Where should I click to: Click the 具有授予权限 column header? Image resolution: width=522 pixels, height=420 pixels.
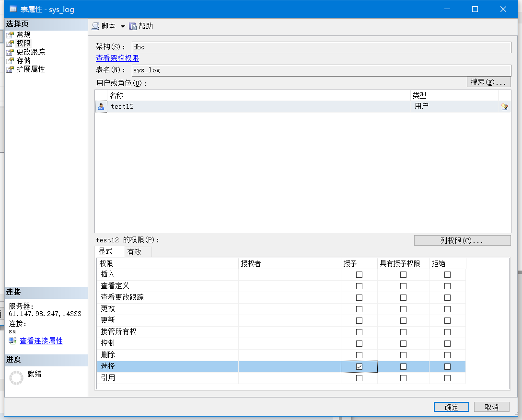point(403,264)
